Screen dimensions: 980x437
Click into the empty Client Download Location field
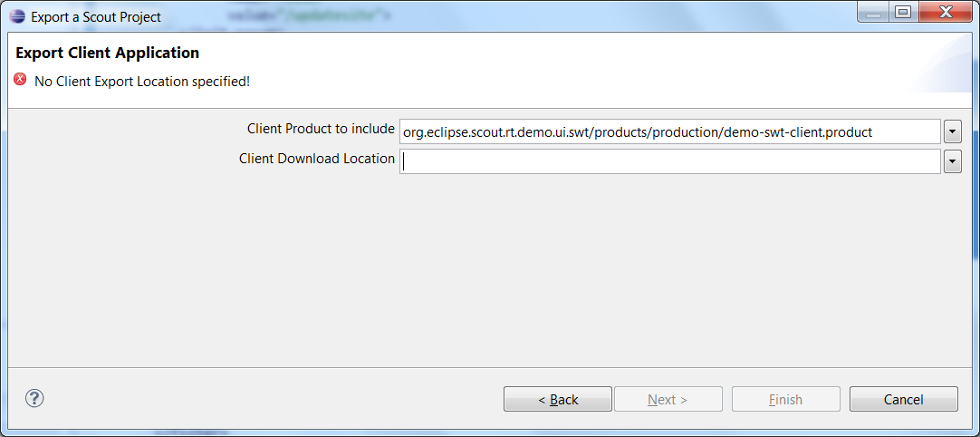point(670,161)
